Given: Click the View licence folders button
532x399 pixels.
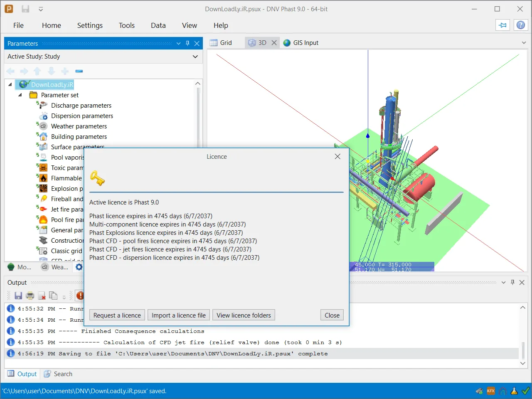Looking at the screenshot, I should (244, 315).
